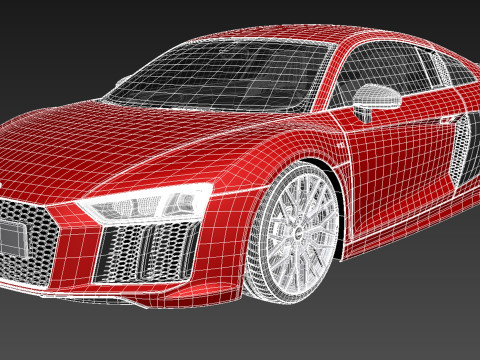Image resolution: width=480 pixels, height=360 pixels.
Task: Select the lower air intake grille below headlight
Action: [x=147, y=253]
